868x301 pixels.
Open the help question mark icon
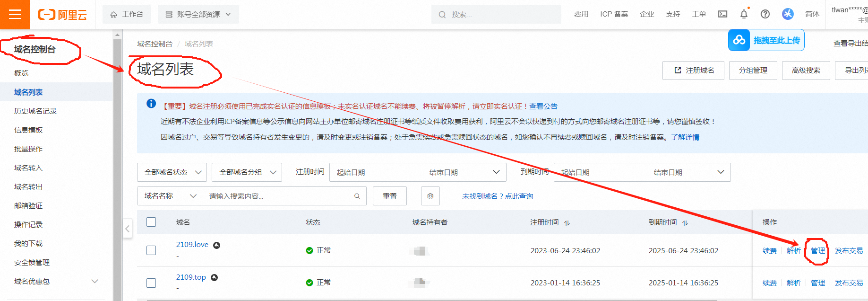pos(765,14)
